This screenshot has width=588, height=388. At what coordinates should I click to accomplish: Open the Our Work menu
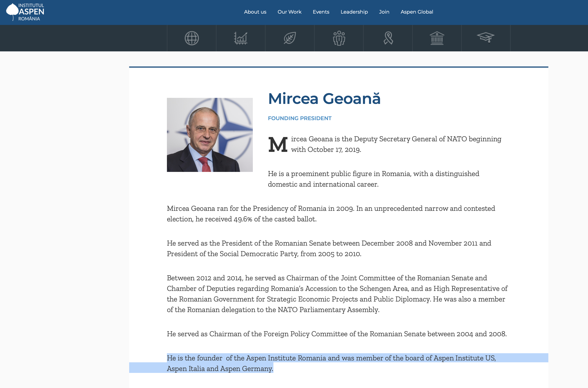pos(289,12)
